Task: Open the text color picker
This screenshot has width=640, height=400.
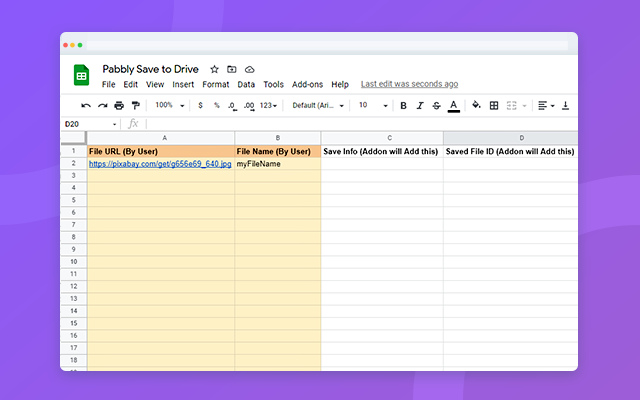Action: pyautogui.click(x=453, y=106)
